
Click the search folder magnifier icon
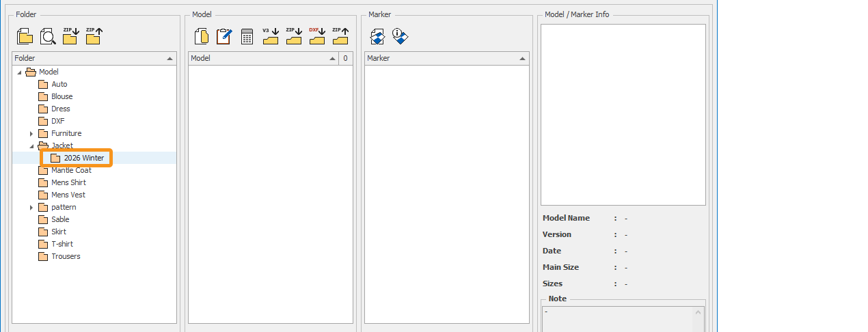tap(48, 37)
